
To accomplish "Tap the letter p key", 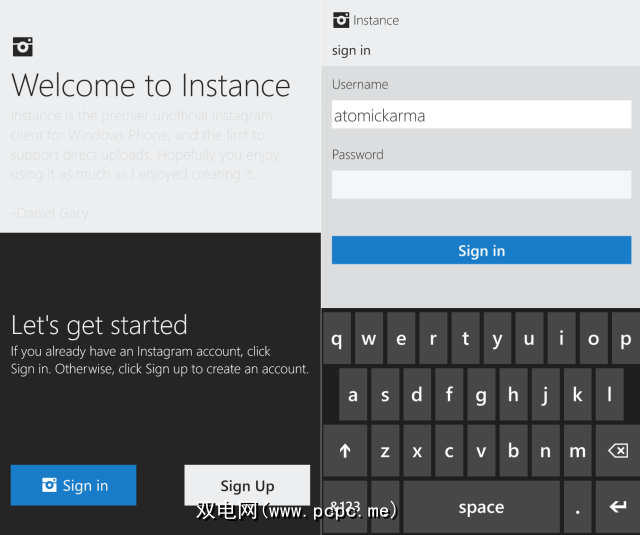I will (x=626, y=339).
